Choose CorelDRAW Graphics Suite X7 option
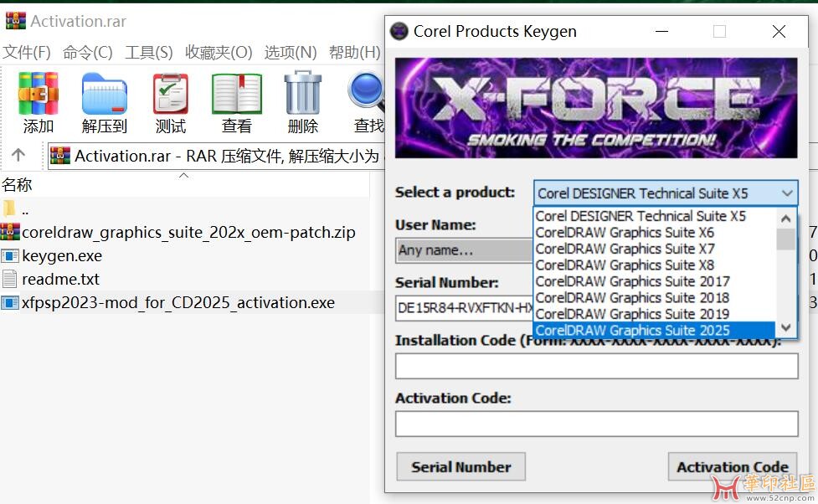The width and height of the screenshot is (818, 504). [655, 249]
